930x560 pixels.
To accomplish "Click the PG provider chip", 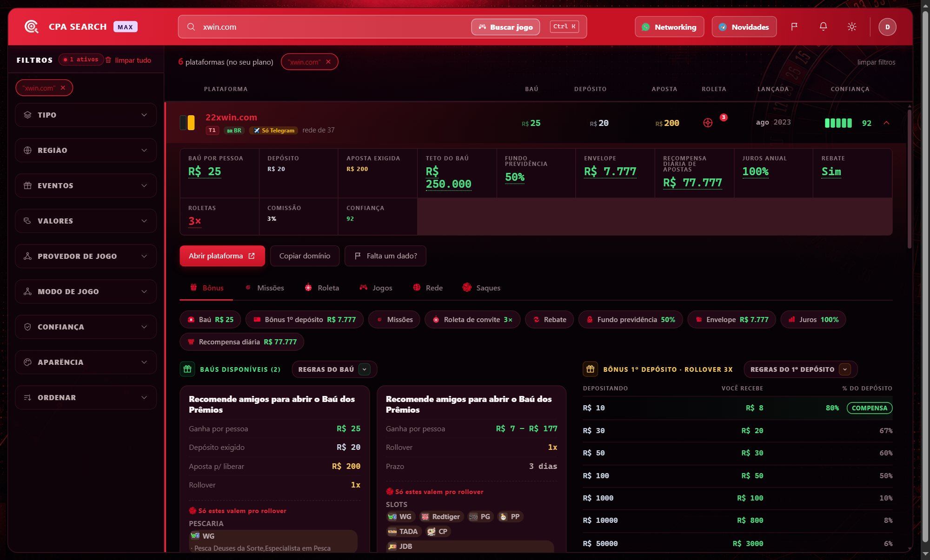I will point(479,517).
